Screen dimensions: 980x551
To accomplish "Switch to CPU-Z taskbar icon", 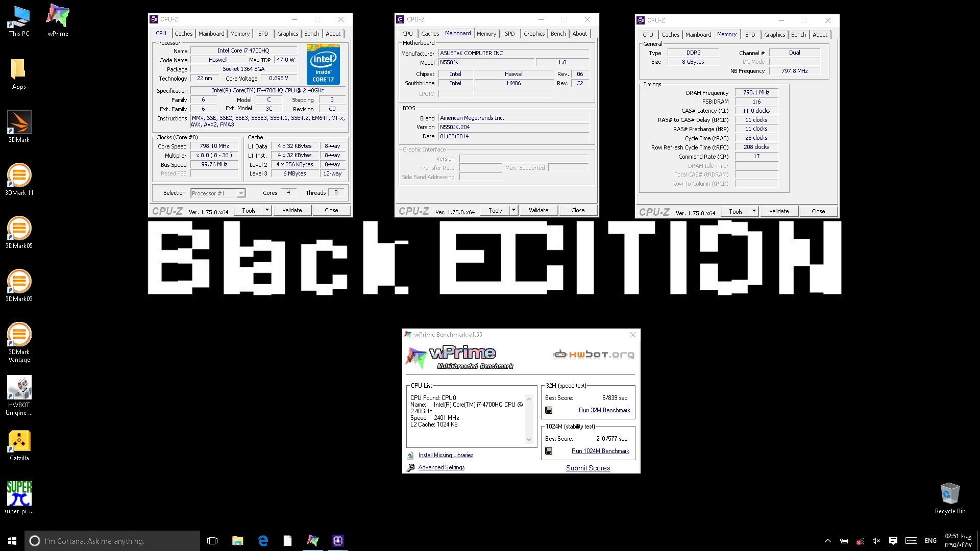I will click(x=337, y=541).
